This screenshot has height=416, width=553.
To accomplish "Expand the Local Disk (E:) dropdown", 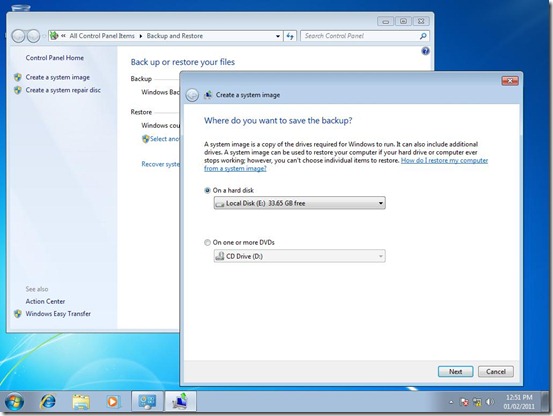I will coord(299,203).
